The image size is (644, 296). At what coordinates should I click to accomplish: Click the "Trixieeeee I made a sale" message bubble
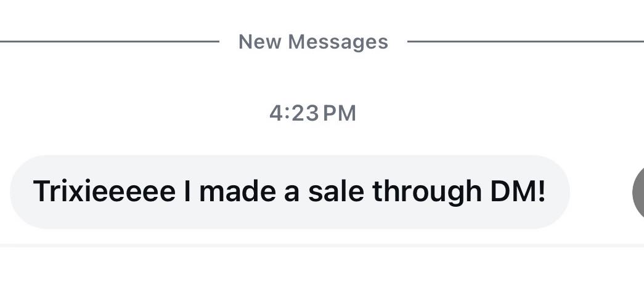pos(290,192)
